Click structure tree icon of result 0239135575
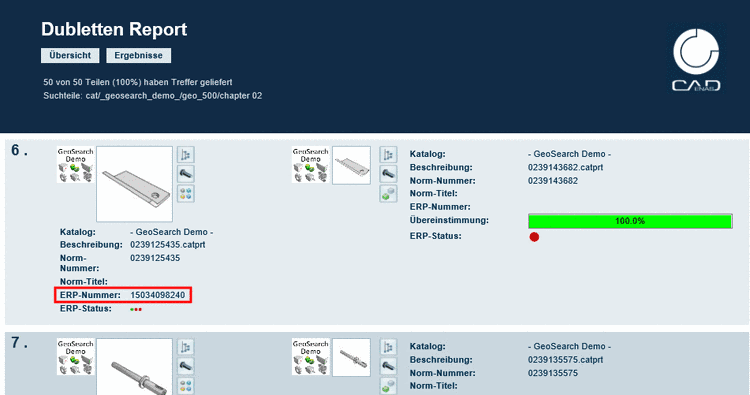Screen dimensions: 750x395 pyautogui.click(x=388, y=347)
